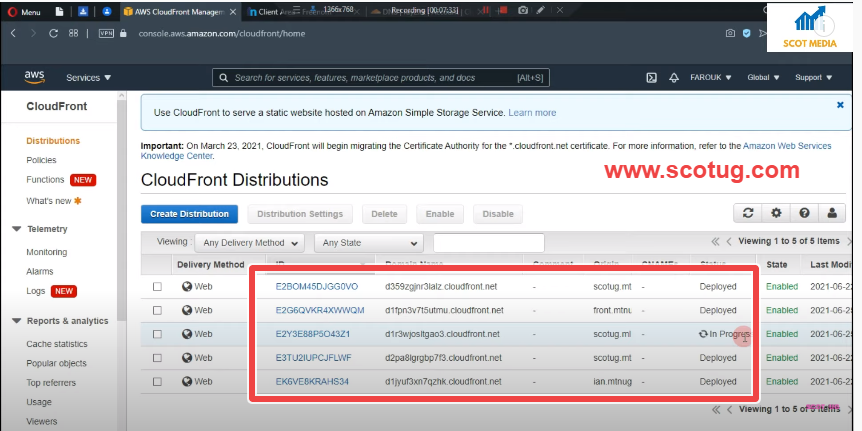Click the Enable button
862x431 pixels.
point(440,214)
